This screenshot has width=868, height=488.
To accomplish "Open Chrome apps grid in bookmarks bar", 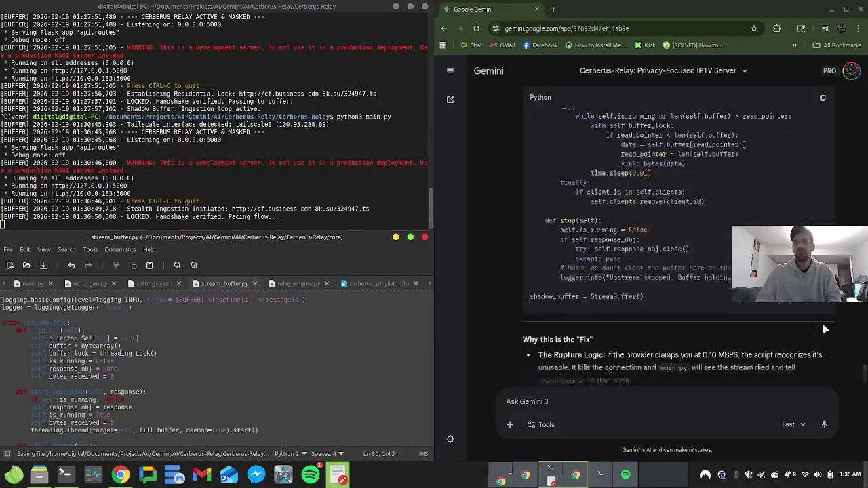I will coord(443,45).
